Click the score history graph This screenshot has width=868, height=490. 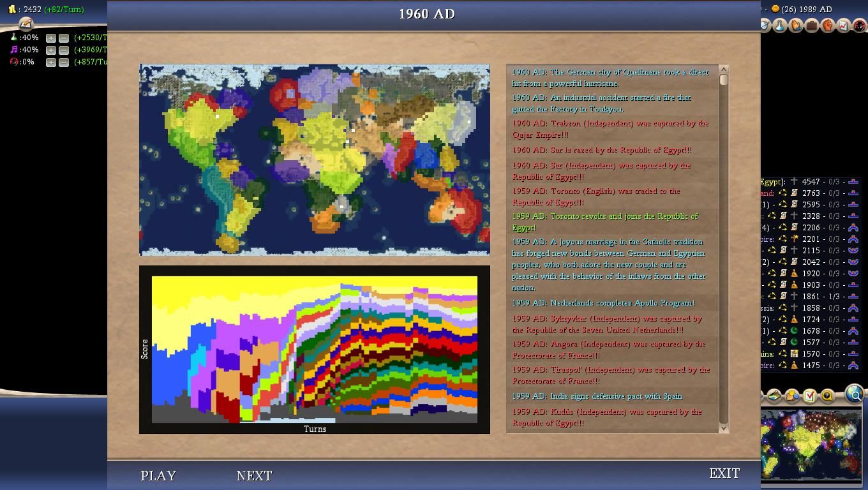pos(315,350)
